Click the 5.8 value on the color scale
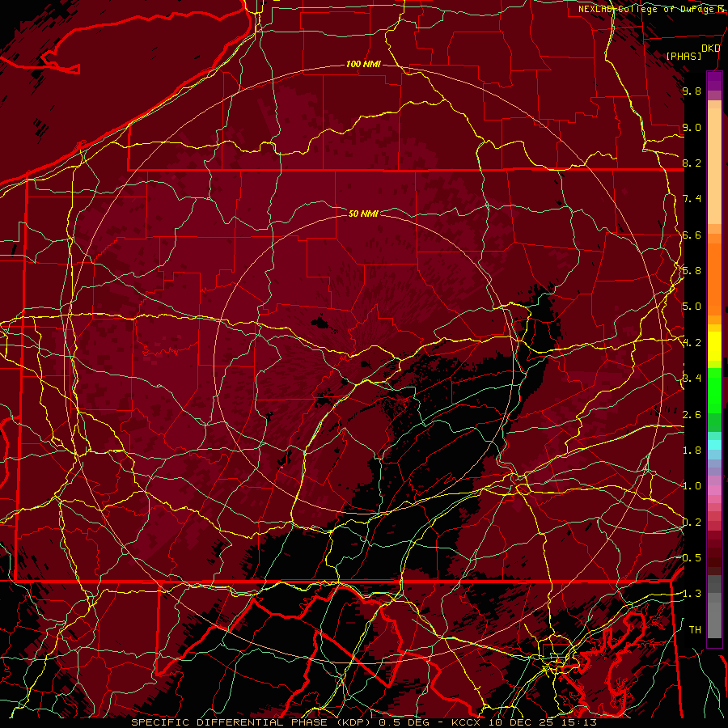The image size is (728, 728). pyautogui.click(x=692, y=271)
